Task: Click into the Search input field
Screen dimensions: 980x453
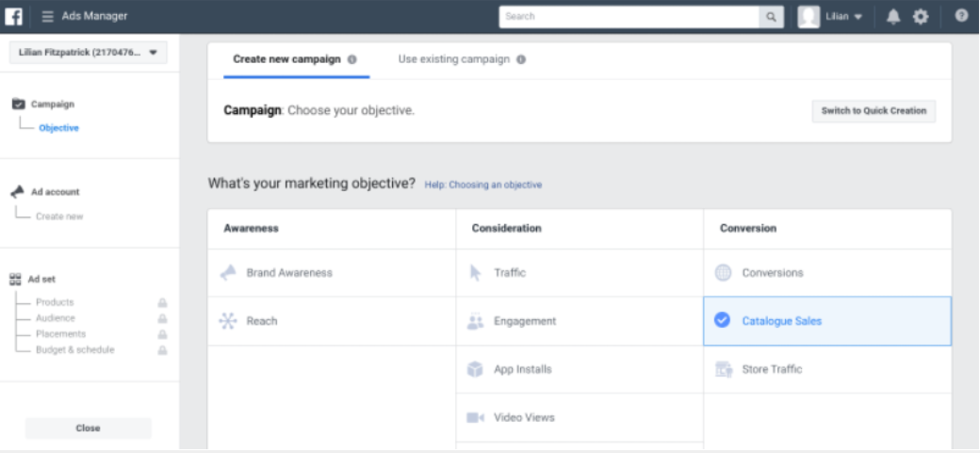Action: click(629, 16)
